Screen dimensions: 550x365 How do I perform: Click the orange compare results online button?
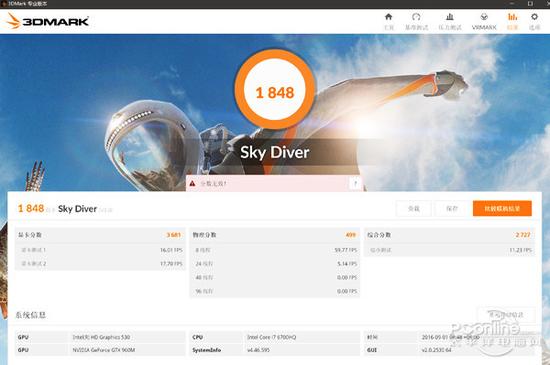[x=502, y=209]
